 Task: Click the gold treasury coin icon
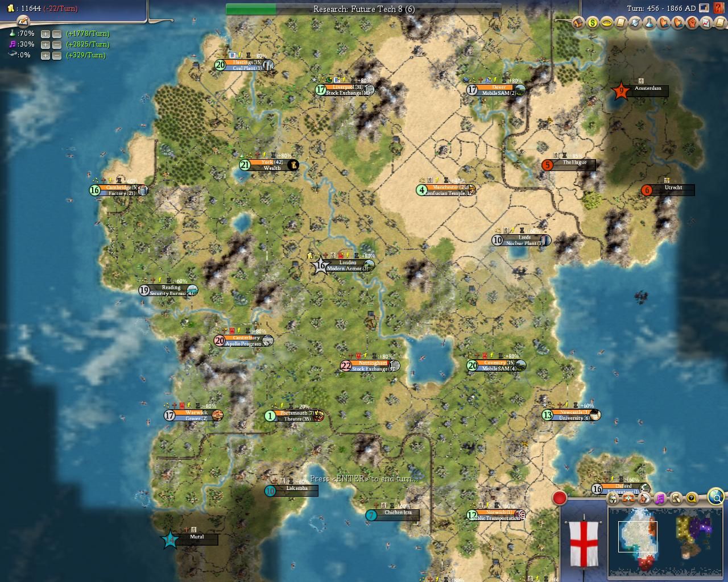[10, 9]
